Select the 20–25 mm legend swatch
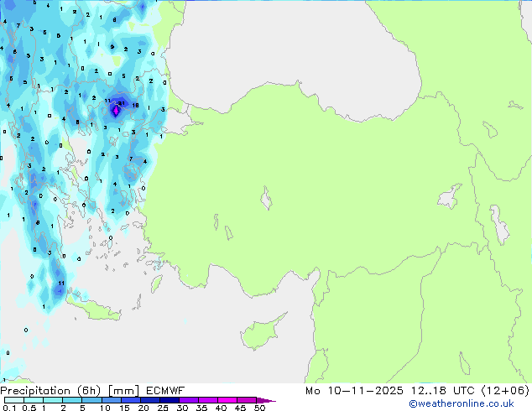 pyautogui.click(x=149, y=400)
